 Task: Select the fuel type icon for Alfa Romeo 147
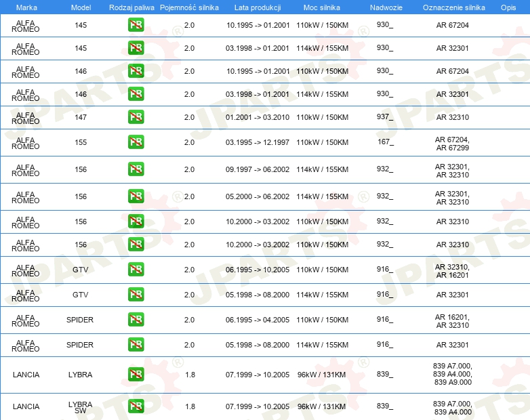(136, 117)
